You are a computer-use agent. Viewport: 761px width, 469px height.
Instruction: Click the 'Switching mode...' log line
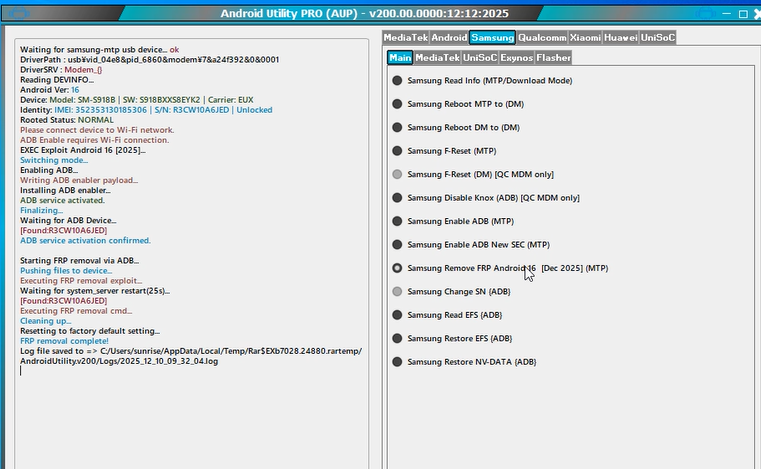coord(54,160)
